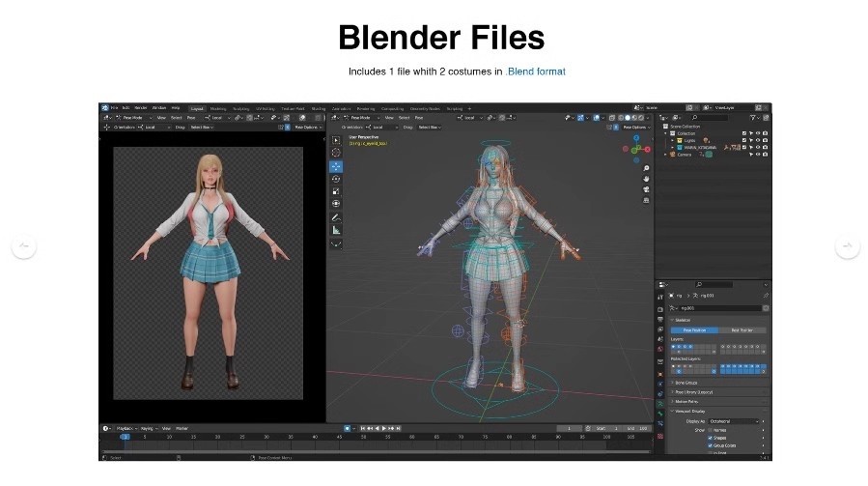Select the Rotate tool in viewport toolbar
Screen dimensions: 868x486
[336, 179]
